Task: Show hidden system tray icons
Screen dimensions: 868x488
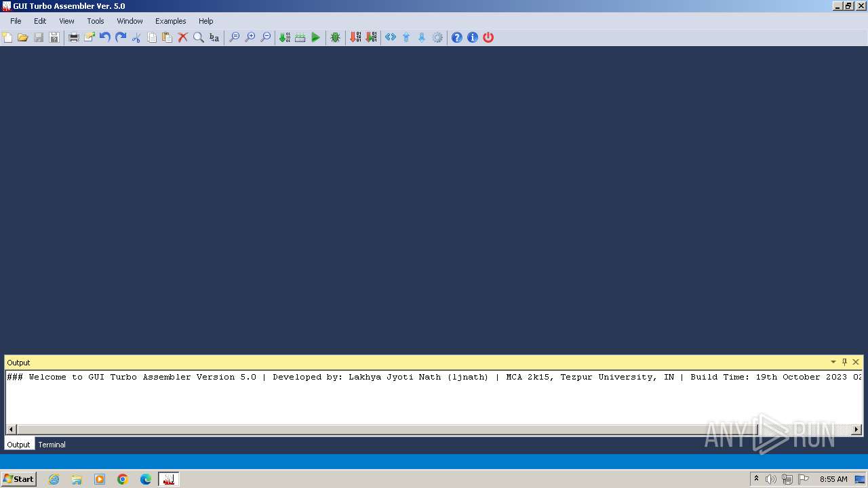Action: click(756, 479)
